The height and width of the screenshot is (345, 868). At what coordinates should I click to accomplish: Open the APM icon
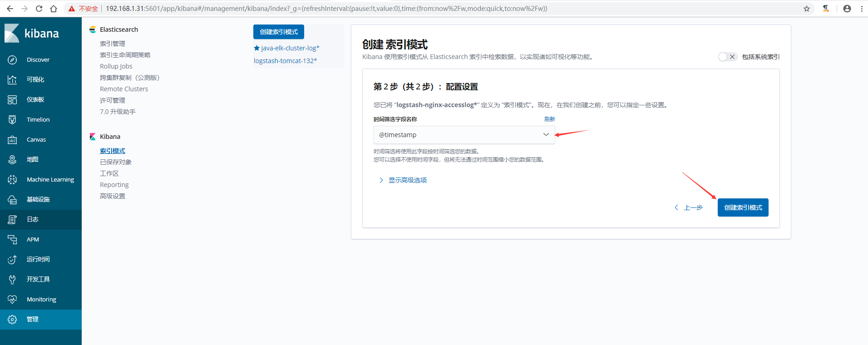12,240
